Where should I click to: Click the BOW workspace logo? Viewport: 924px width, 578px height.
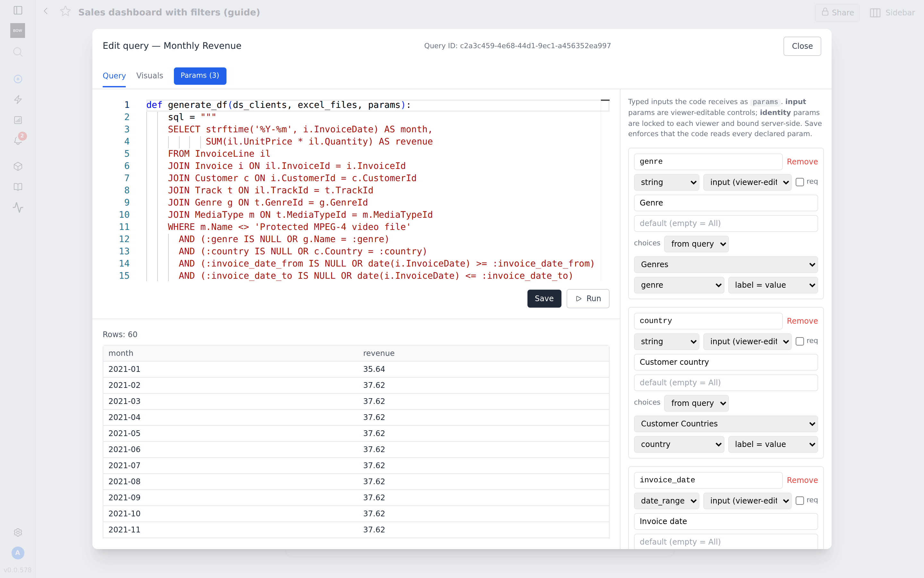pos(18,31)
